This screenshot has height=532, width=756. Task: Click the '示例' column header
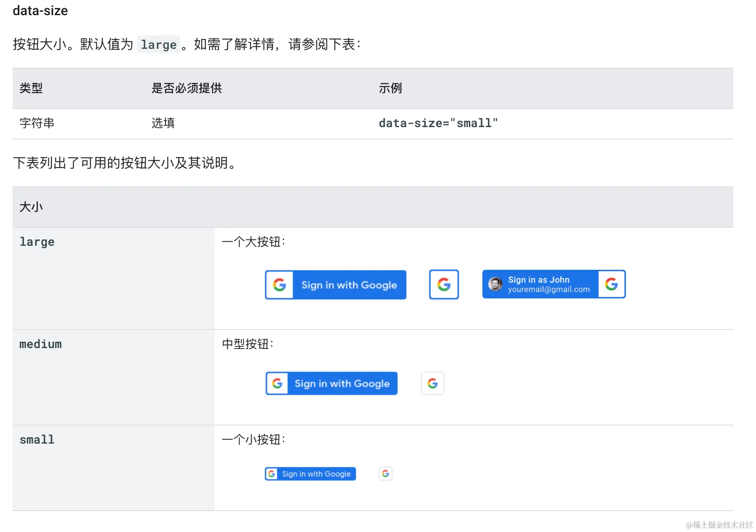point(390,88)
